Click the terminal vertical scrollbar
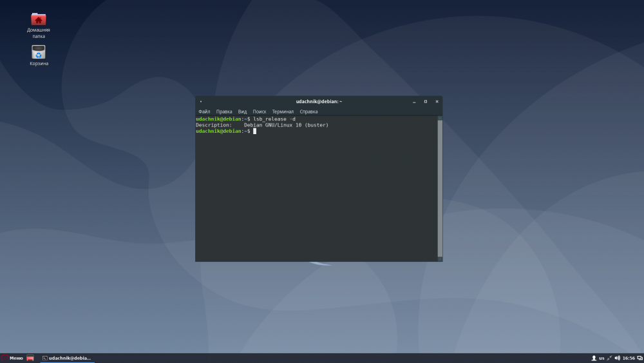The height and width of the screenshot is (363, 644). pyautogui.click(x=440, y=187)
